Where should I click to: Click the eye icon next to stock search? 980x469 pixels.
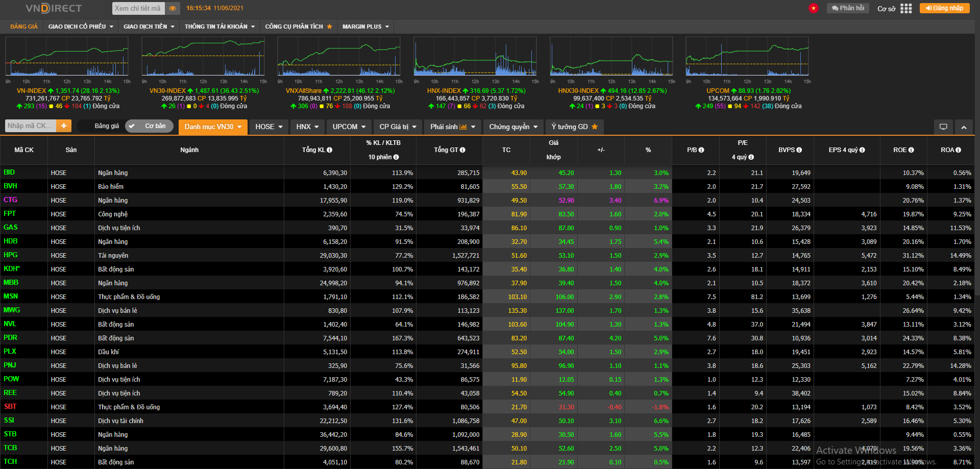(173, 9)
